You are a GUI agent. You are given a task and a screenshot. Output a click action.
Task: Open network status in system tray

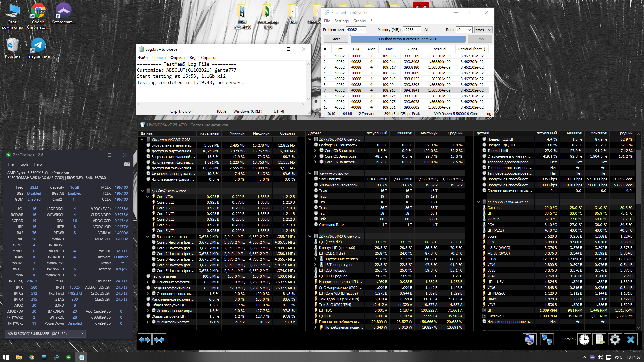coord(608,357)
